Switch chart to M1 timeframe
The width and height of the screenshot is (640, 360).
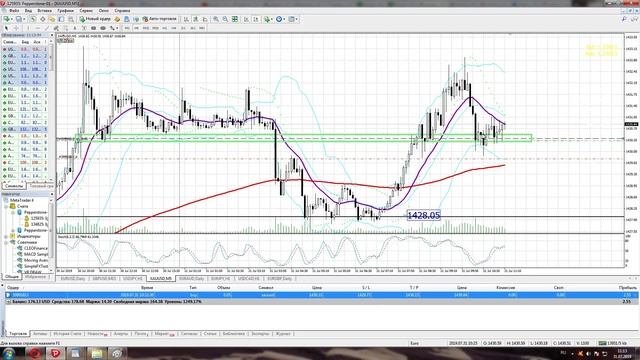(127, 28)
